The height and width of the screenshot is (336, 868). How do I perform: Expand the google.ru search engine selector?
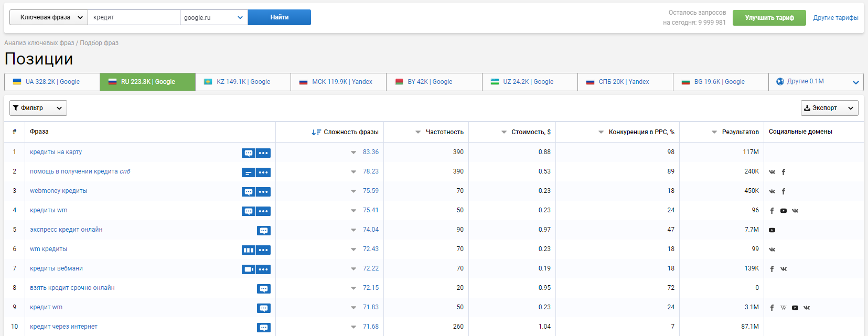[214, 17]
